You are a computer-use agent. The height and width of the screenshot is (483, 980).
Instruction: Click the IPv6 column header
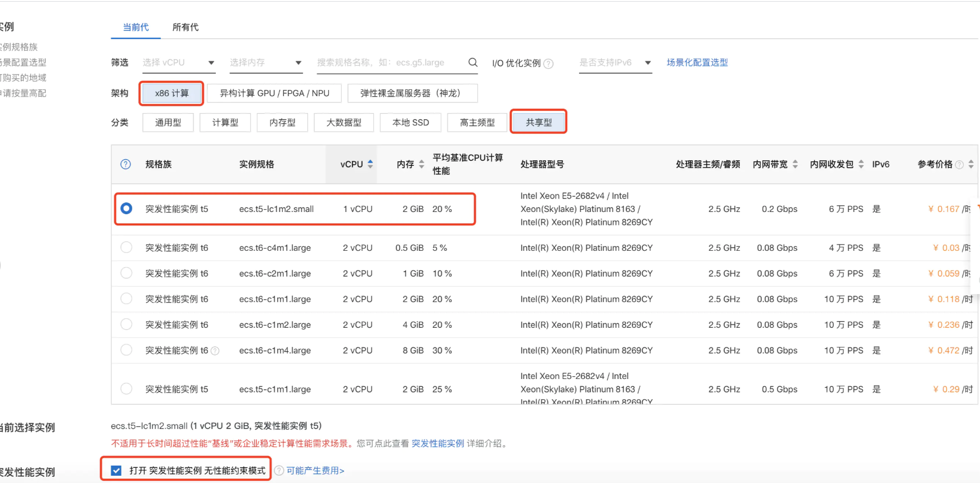tap(880, 164)
